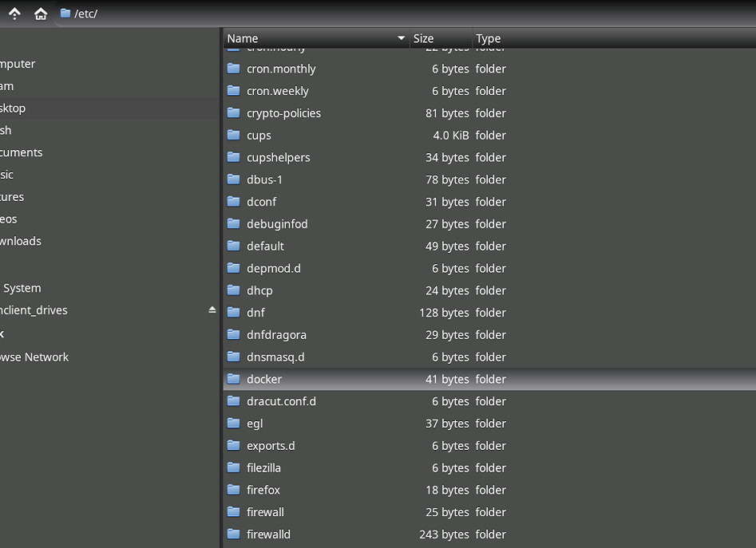The width and height of the screenshot is (756, 548).
Task: Open the firewalld folder icon
Action: tap(232, 534)
